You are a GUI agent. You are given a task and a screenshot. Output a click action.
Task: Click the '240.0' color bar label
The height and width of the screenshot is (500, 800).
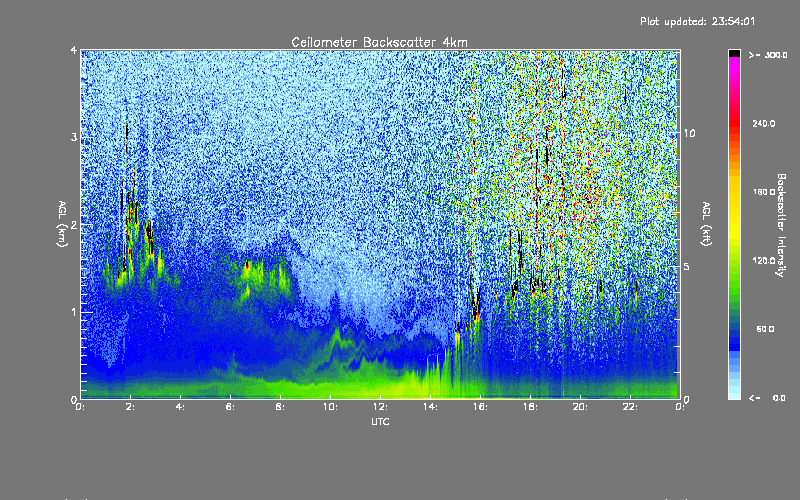point(764,124)
